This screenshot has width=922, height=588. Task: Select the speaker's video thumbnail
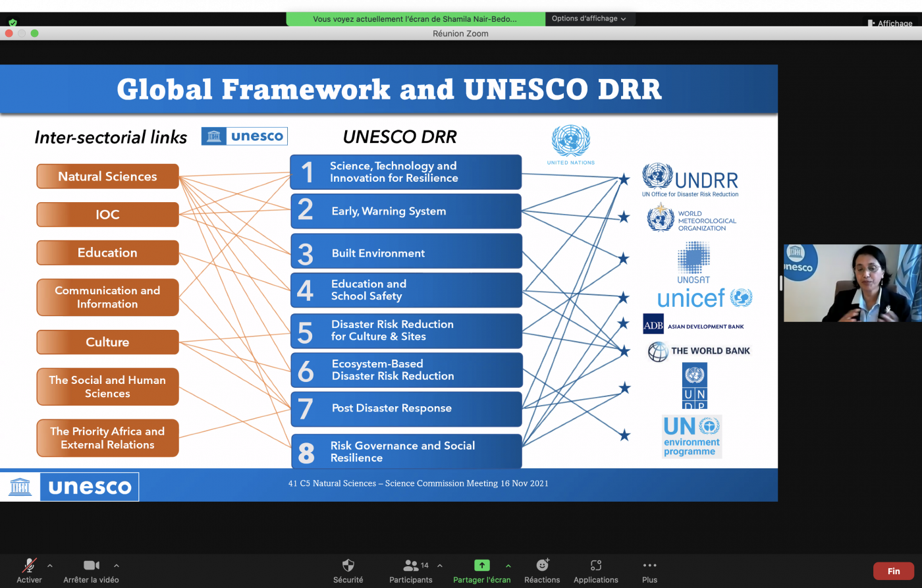coord(852,283)
